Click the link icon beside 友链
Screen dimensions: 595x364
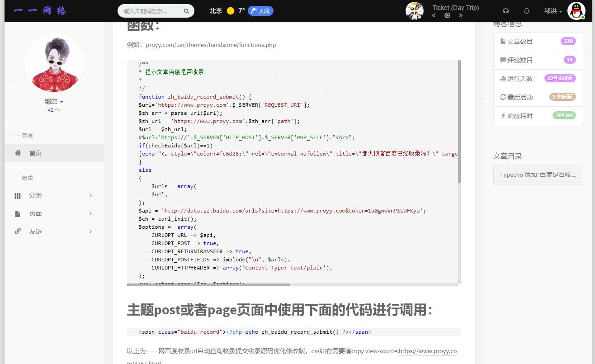click(18, 231)
